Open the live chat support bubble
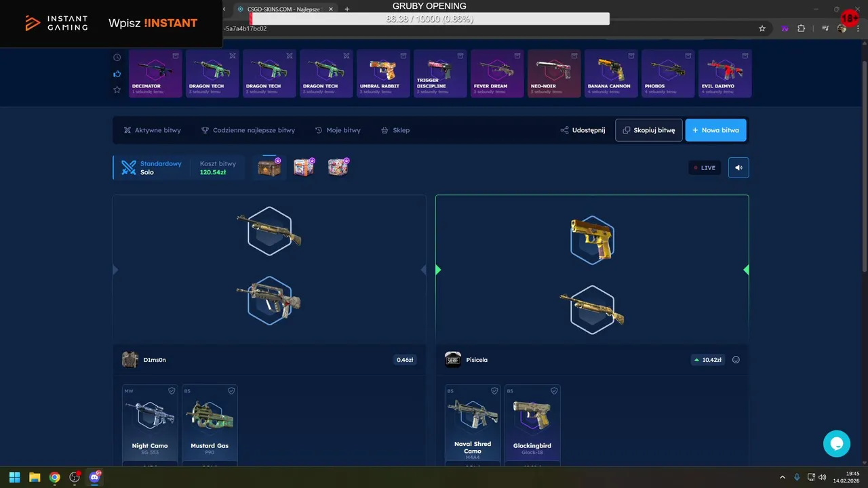Image resolution: width=868 pixels, height=488 pixels. coord(837,444)
